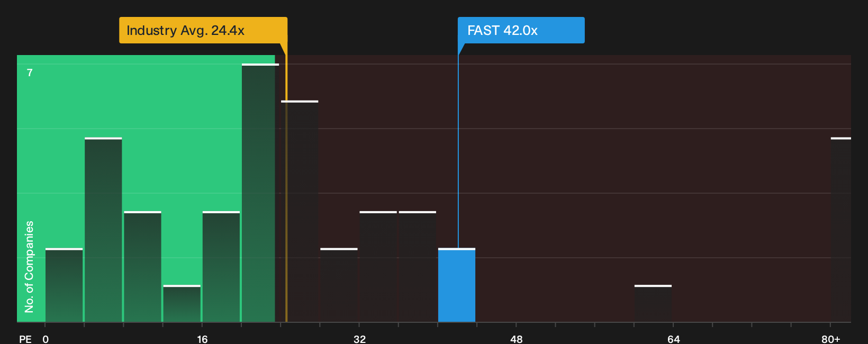
Task: Click the "No. of Companies" axis title
Action: [x=29, y=267]
